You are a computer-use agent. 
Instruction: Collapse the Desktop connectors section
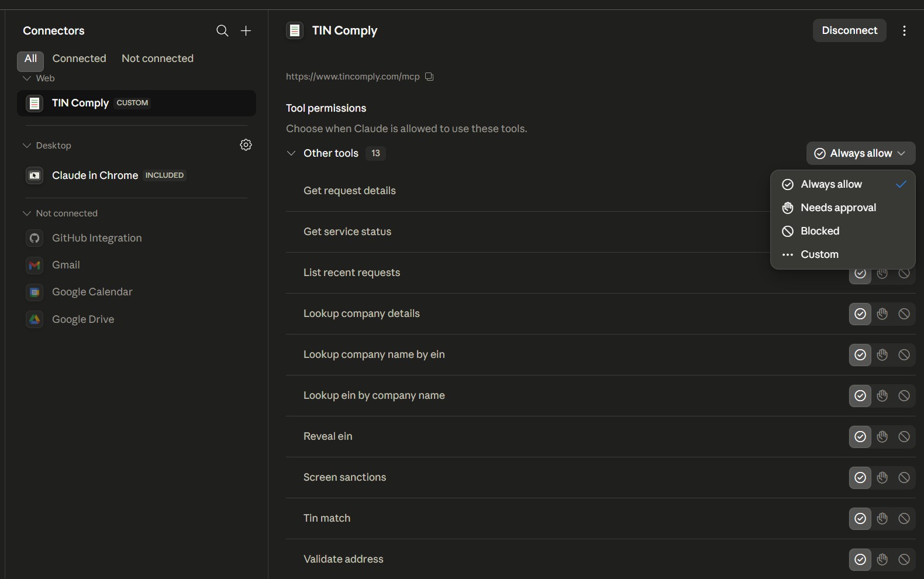[x=27, y=146]
